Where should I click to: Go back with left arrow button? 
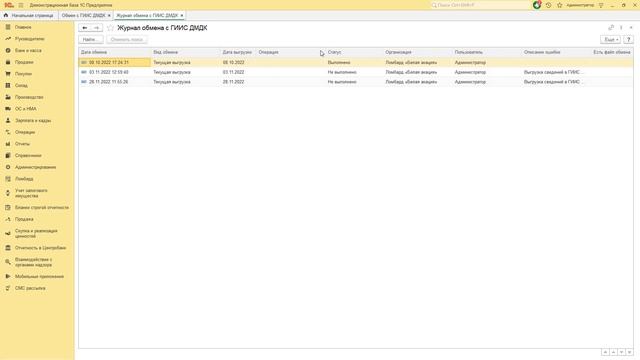pos(85,28)
